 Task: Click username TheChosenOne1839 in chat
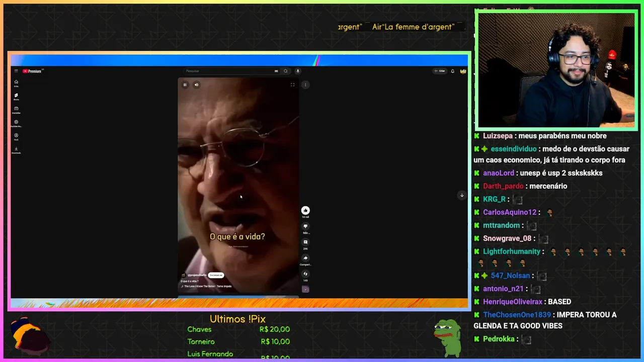pos(517,315)
